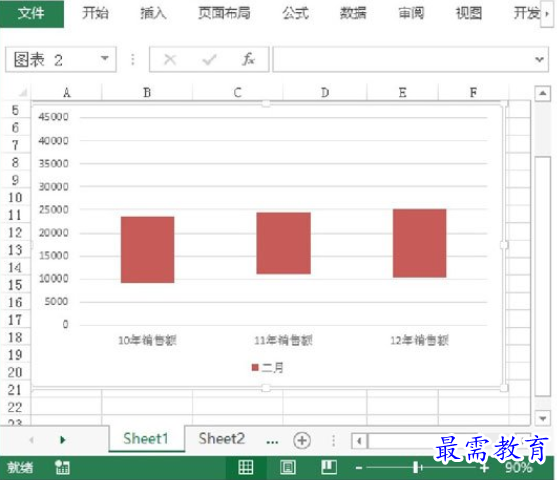
Task: Add a new sheet with plus icon
Action: click(302, 441)
